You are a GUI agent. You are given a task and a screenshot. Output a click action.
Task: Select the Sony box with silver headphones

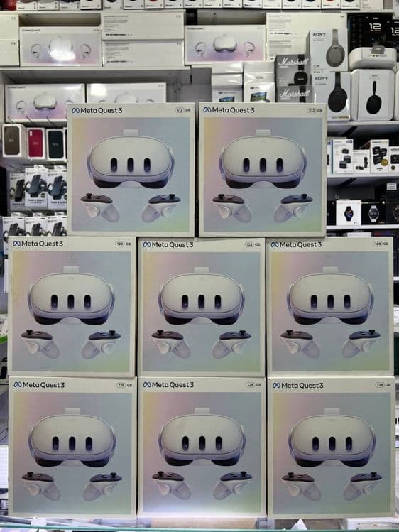[327, 50]
